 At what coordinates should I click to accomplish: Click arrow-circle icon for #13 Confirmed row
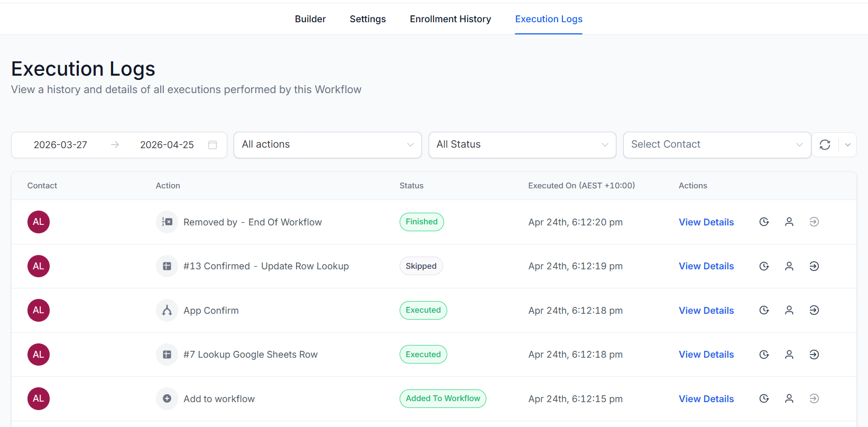pyautogui.click(x=814, y=266)
